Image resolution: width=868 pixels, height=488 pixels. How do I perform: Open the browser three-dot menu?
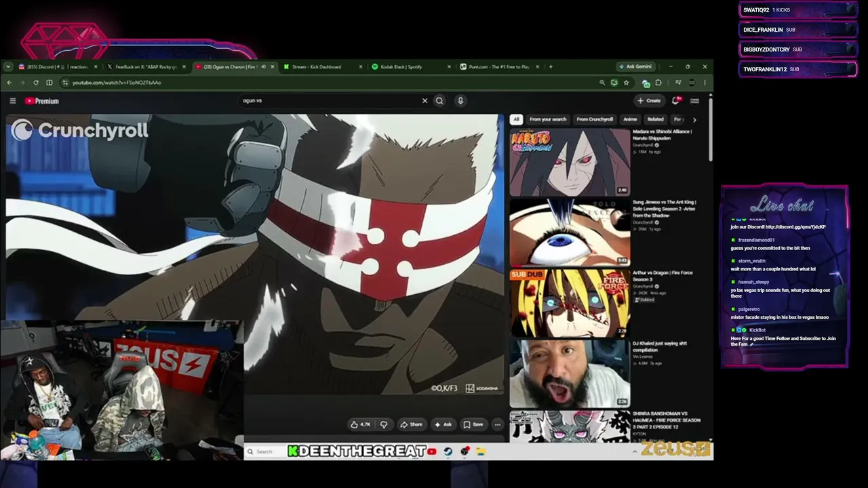coord(705,83)
